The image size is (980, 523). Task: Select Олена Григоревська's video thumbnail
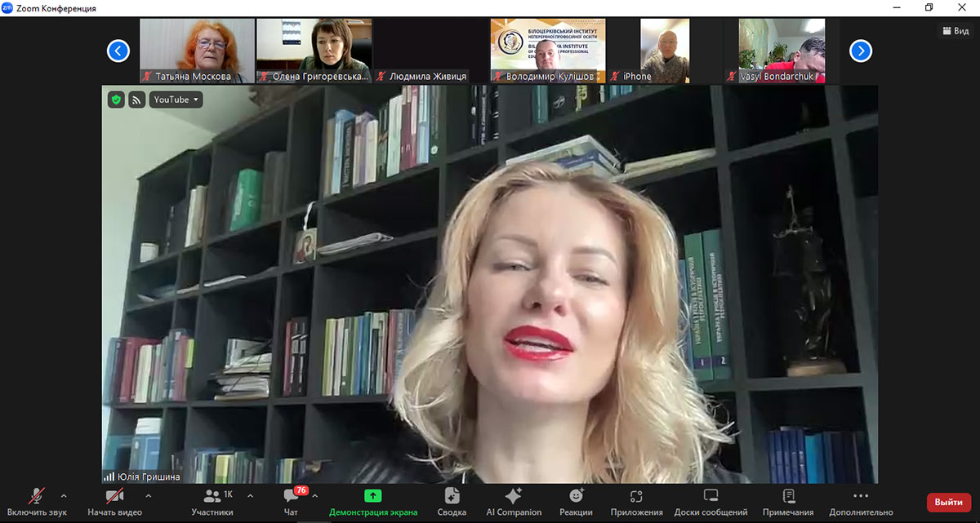(314, 51)
